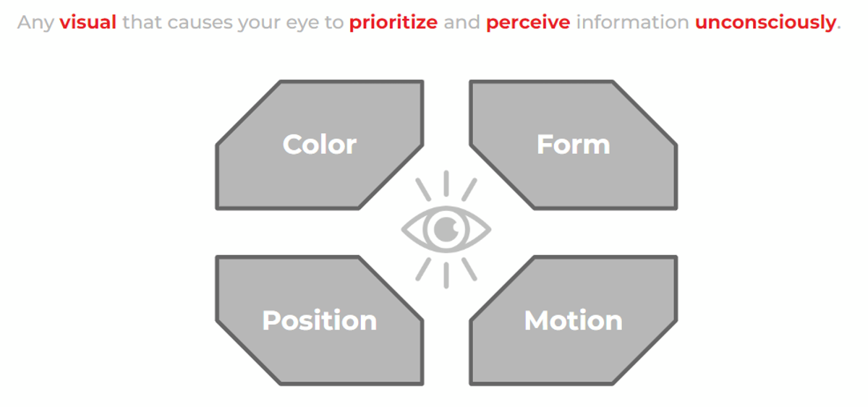The width and height of the screenshot is (868, 407).
Task: Select the Motion shape
Action: [x=574, y=320]
